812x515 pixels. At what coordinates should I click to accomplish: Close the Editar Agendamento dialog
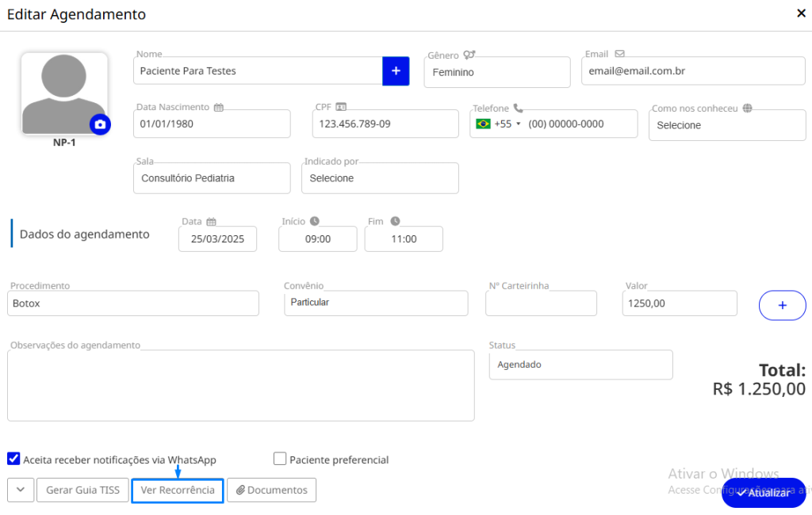pos(801,13)
